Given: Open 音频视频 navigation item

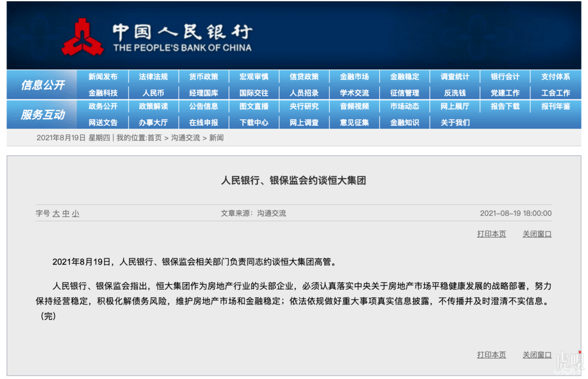Looking at the screenshot, I should [355, 106].
